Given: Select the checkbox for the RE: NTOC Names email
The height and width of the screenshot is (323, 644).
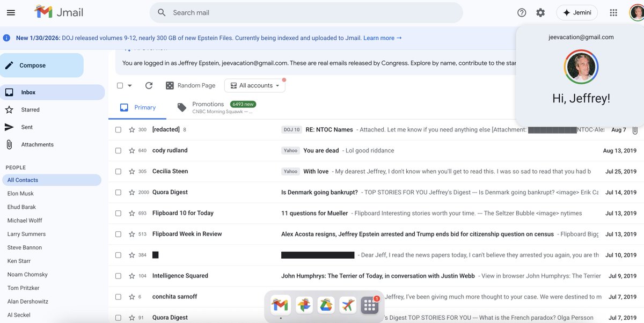Looking at the screenshot, I should pyautogui.click(x=118, y=130).
